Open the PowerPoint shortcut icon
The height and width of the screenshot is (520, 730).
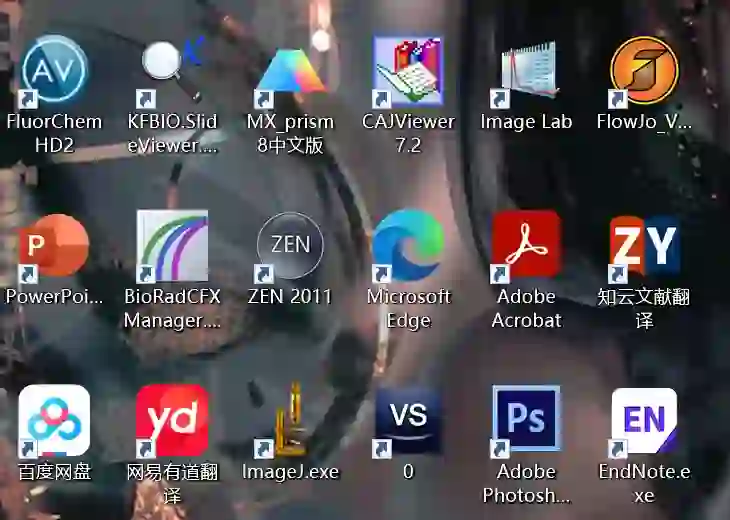click(x=54, y=247)
